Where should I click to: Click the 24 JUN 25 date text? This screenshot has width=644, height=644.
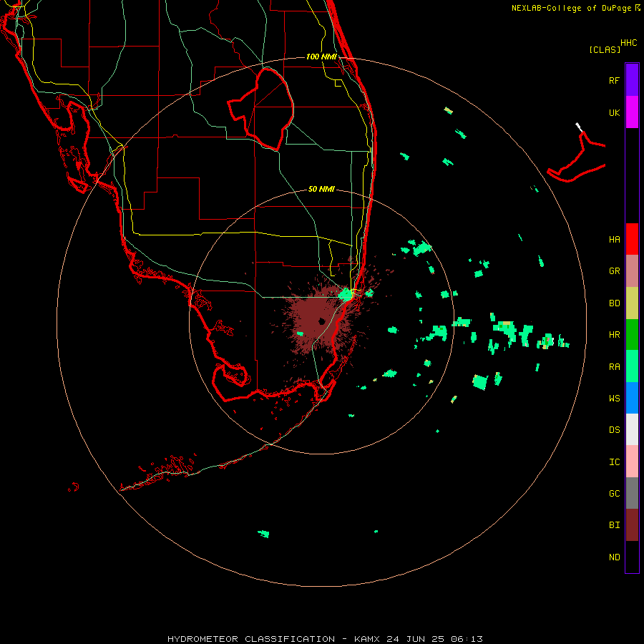pos(415,639)
